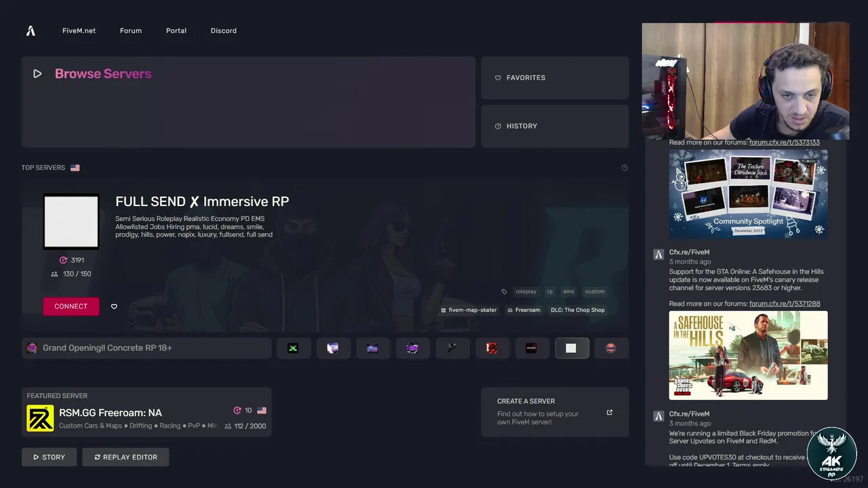Click the yellow RSM.GG server logo
Screen dimensions: 868x488
40,418
